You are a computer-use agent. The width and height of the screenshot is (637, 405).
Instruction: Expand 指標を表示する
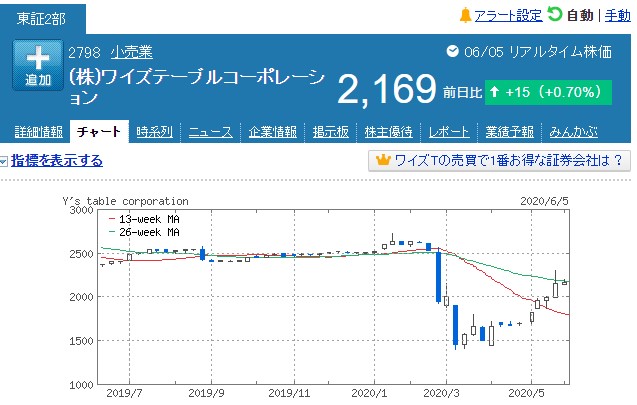(57, 161)
